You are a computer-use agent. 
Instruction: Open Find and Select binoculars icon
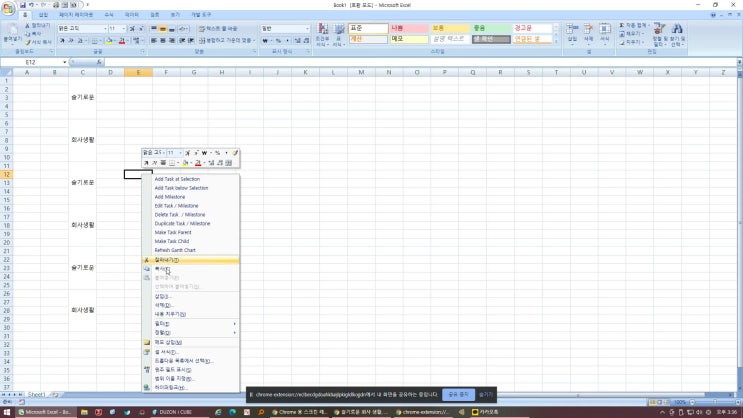[677, 34]
